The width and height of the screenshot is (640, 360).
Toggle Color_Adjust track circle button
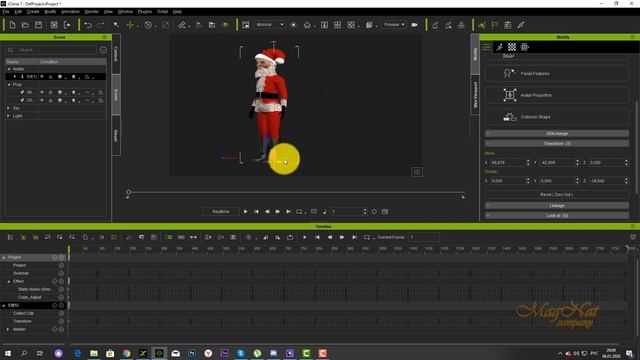coord(61,298)
